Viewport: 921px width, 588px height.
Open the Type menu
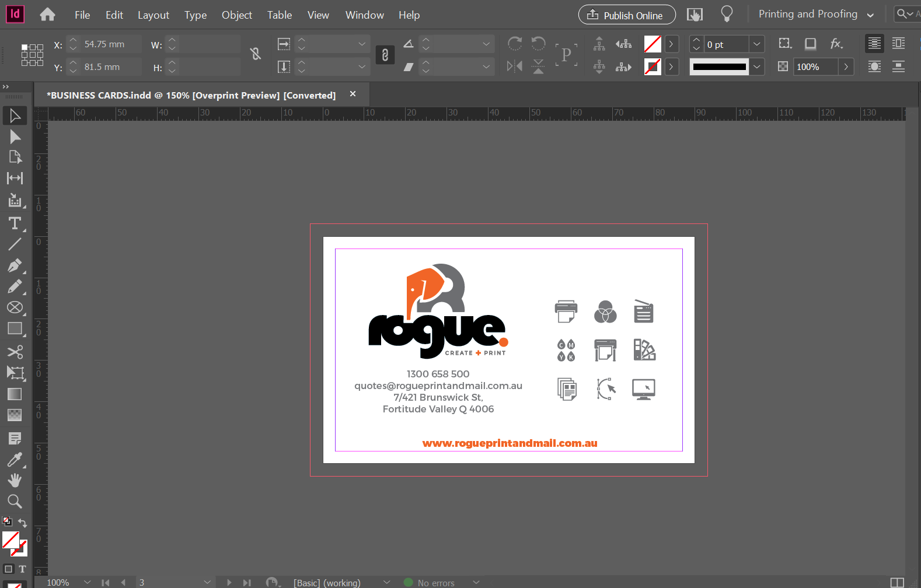196,15
